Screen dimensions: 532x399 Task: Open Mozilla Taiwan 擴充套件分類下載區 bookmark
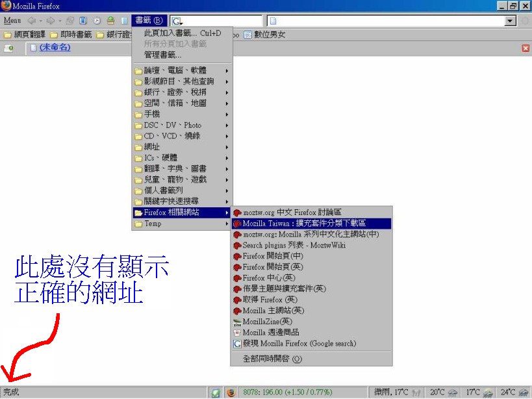click(x=311, y=224)
